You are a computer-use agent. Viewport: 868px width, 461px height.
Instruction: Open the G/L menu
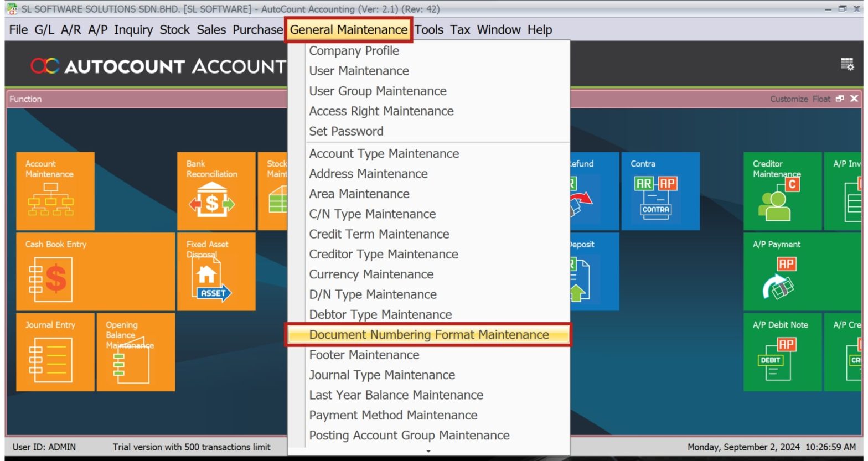(44, 30)
